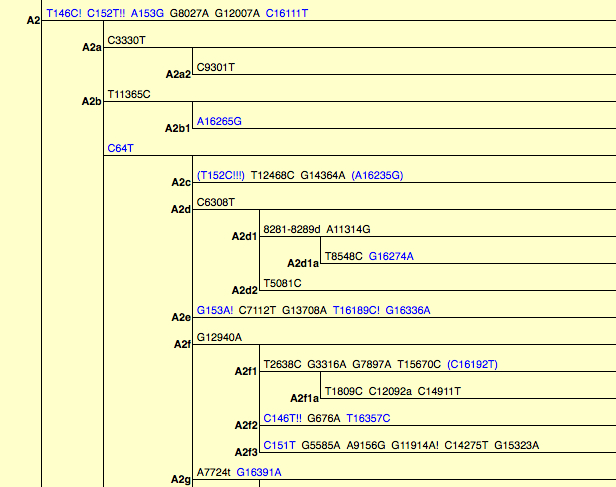Click the A2c haplogroup label
616x487 pixels.
[181, 182]
